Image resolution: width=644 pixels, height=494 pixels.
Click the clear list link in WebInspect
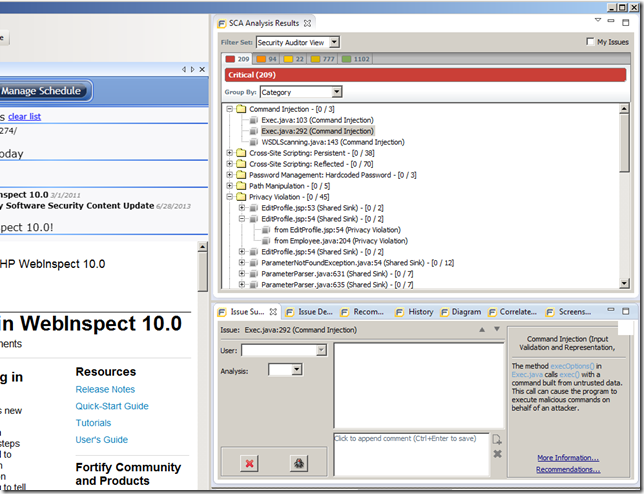[x=25, y=117]
